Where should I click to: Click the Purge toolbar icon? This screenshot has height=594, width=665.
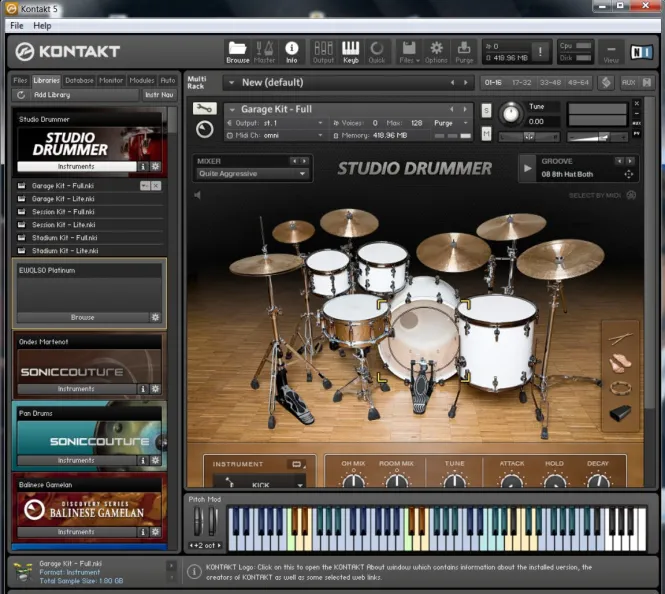point(464,52)
